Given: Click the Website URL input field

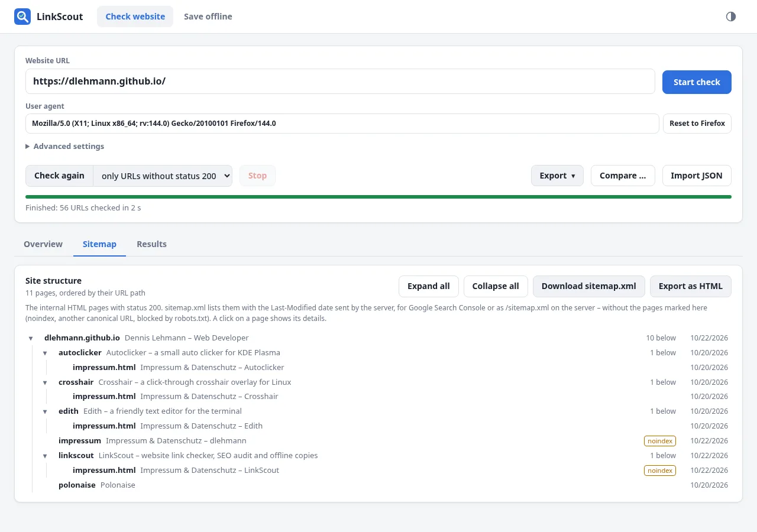Looking at the screenshot, I should point(340,82).
